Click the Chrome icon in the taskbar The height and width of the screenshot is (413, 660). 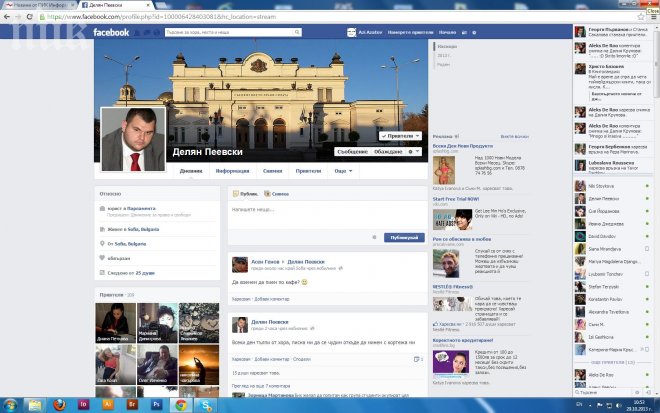point(181,405)
